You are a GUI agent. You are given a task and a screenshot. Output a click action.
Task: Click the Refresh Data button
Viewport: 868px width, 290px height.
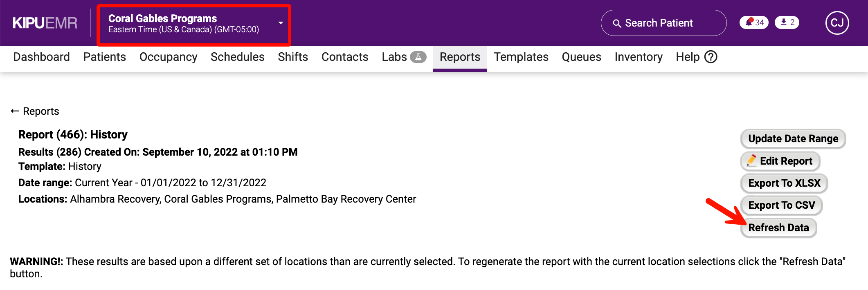click(778, 228)
